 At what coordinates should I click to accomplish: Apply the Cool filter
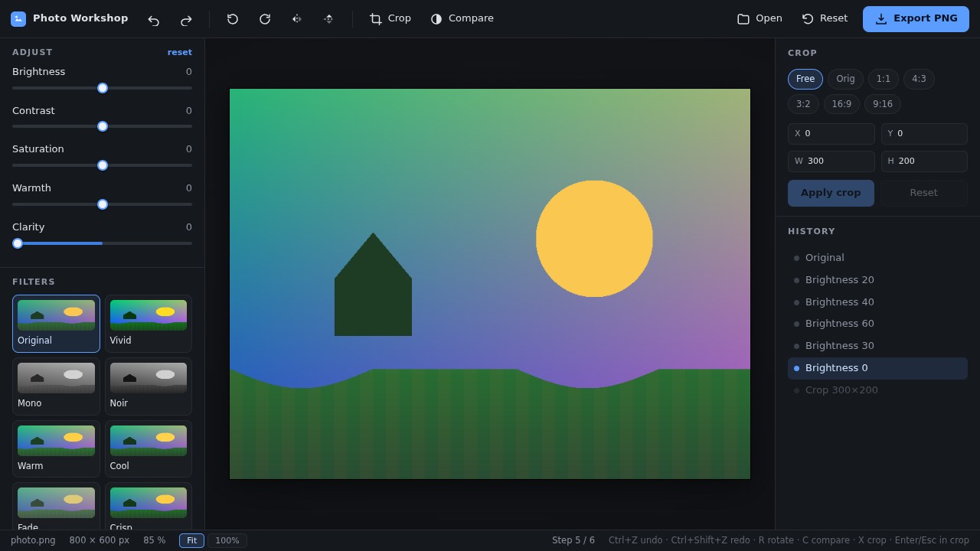coord(149,449)
